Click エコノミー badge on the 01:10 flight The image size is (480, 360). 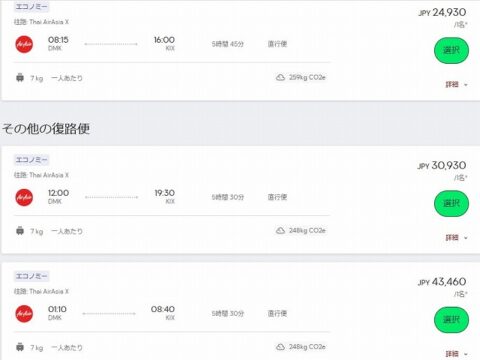pos(31,276)
